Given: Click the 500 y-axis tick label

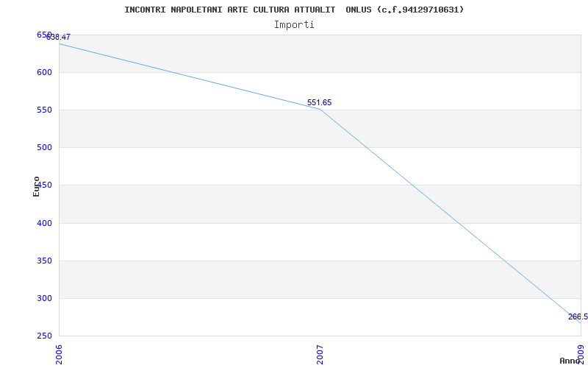Looking at the screenshot, I should tap(44, 148).
